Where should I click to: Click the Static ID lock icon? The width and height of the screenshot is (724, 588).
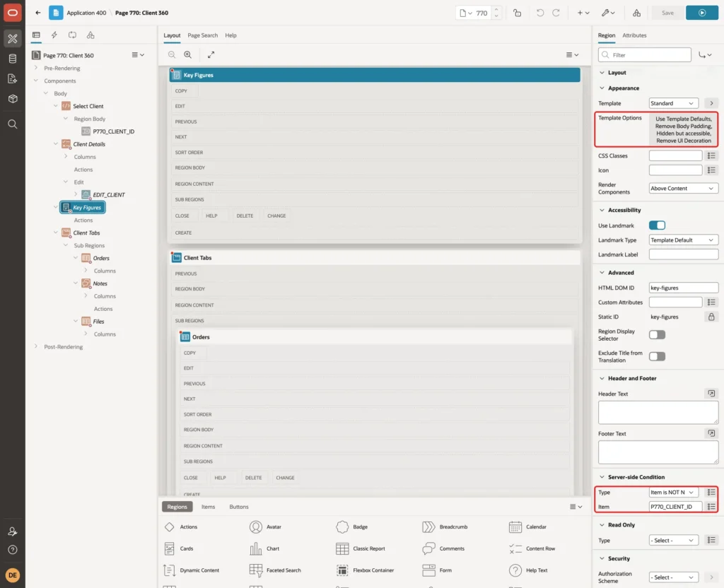point(711,317)
